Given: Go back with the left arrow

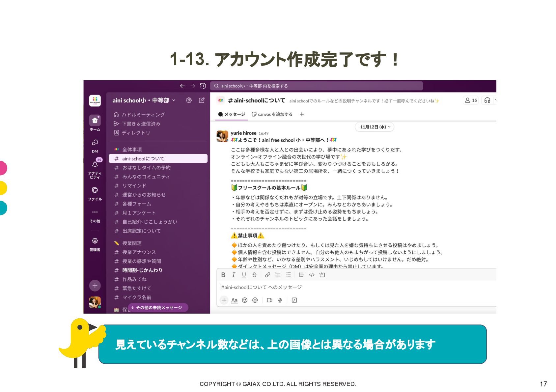Looking at the screenshot, I should pyautogui.click(x=182, y=86).
